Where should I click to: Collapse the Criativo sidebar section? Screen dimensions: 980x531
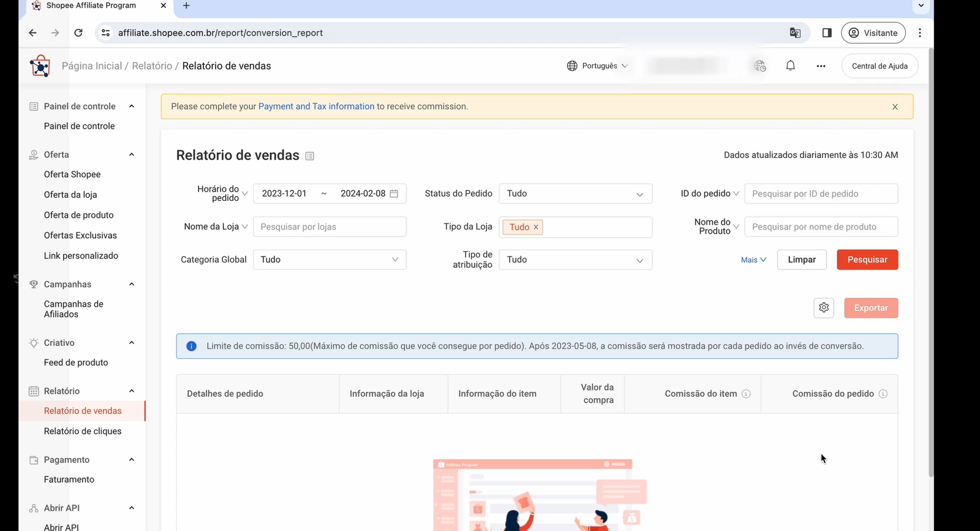point(132,342)
